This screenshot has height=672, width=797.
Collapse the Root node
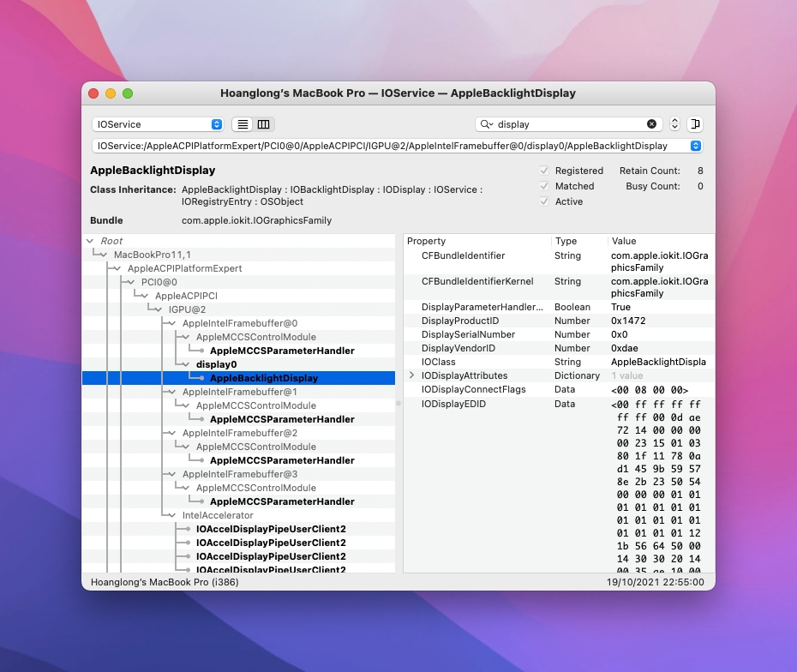[x=90, y=241]
